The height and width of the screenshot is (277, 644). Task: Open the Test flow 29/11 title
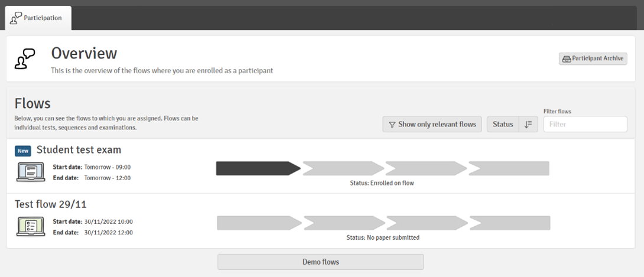(50, 204)
